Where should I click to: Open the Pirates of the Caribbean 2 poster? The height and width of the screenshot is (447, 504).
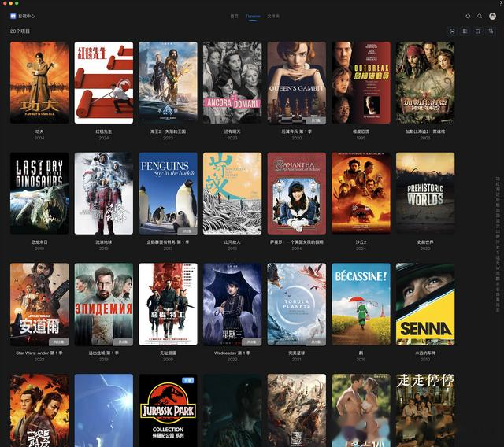[x=425, y=83]
